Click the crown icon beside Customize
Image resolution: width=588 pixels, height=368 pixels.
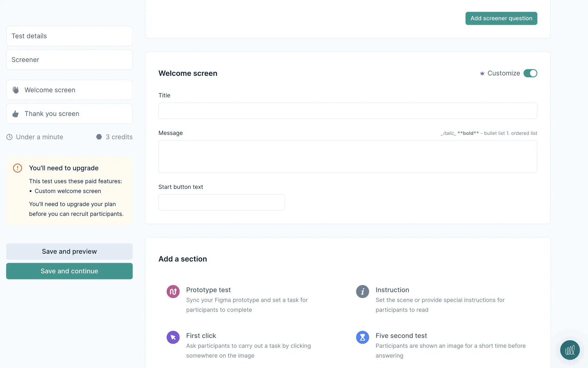coord(482,73)
